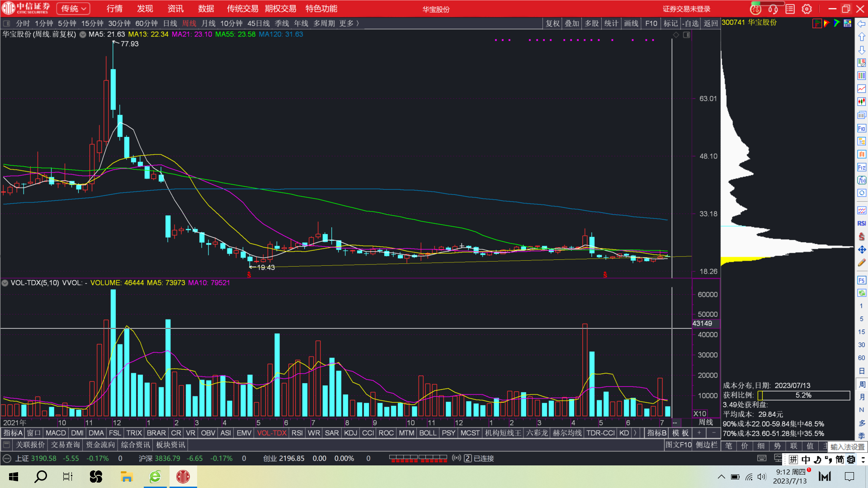Open the 行情 menu
868x488 pixels.
click(114, 9)
